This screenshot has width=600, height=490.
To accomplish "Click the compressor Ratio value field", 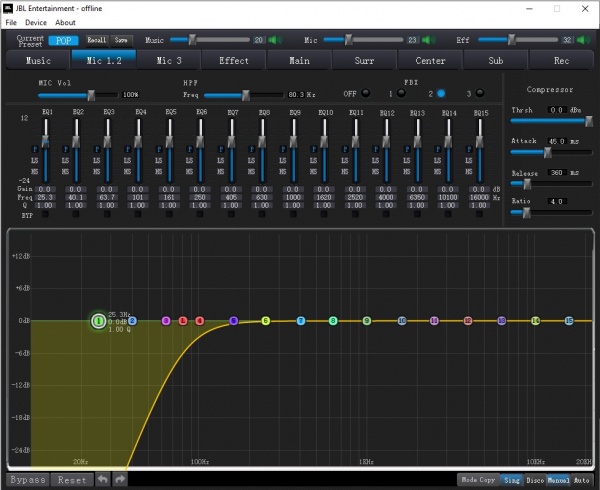I will click(x=557, y=201).
